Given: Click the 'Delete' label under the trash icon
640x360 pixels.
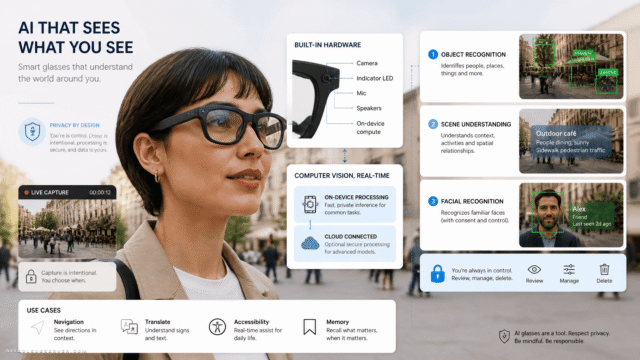Looking at the screenshot, I should click(x=604, y=281).
